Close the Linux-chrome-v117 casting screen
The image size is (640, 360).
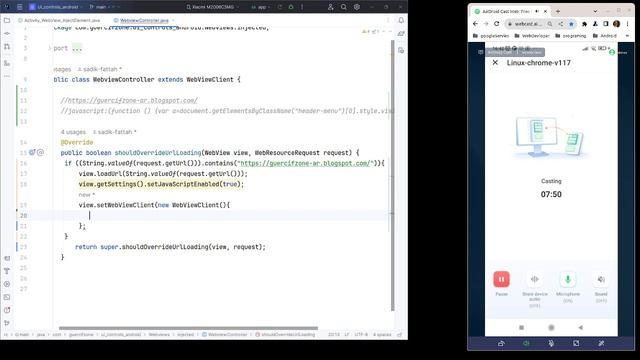pyautogui.click(x=495, y=62)
